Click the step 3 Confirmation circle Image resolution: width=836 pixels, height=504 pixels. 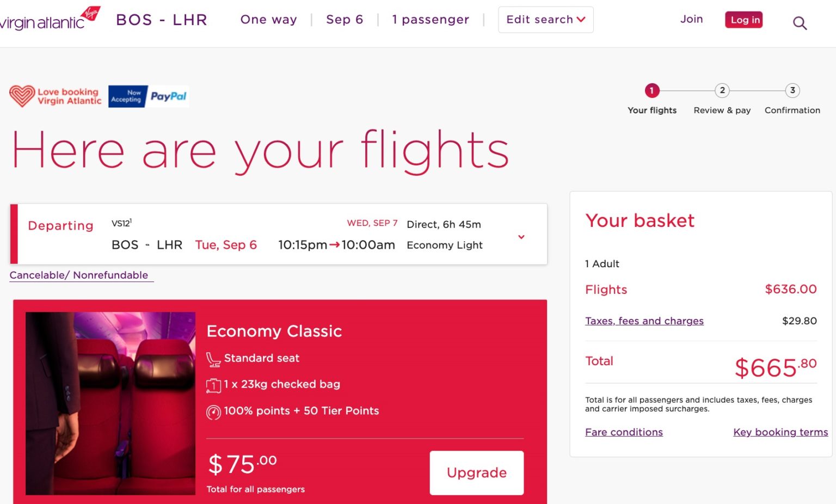792,90
